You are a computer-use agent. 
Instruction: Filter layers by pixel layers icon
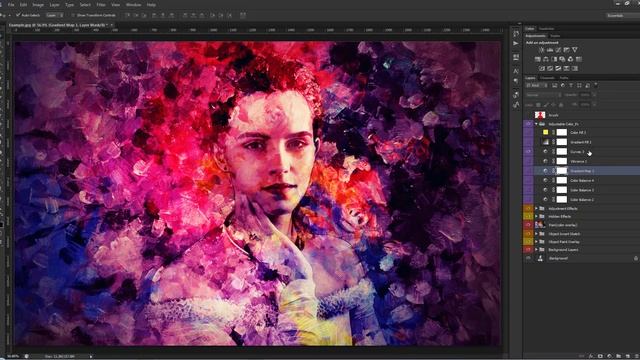(554, 85)
